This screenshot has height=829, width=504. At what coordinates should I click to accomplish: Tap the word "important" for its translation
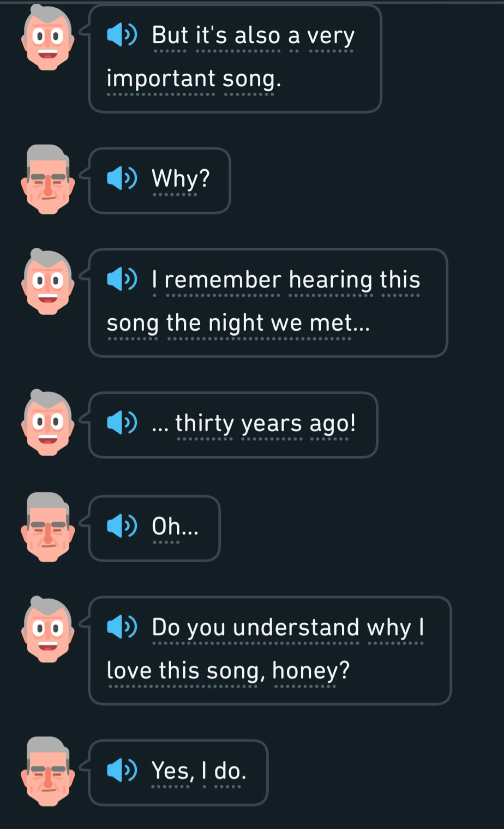(161, 79)
